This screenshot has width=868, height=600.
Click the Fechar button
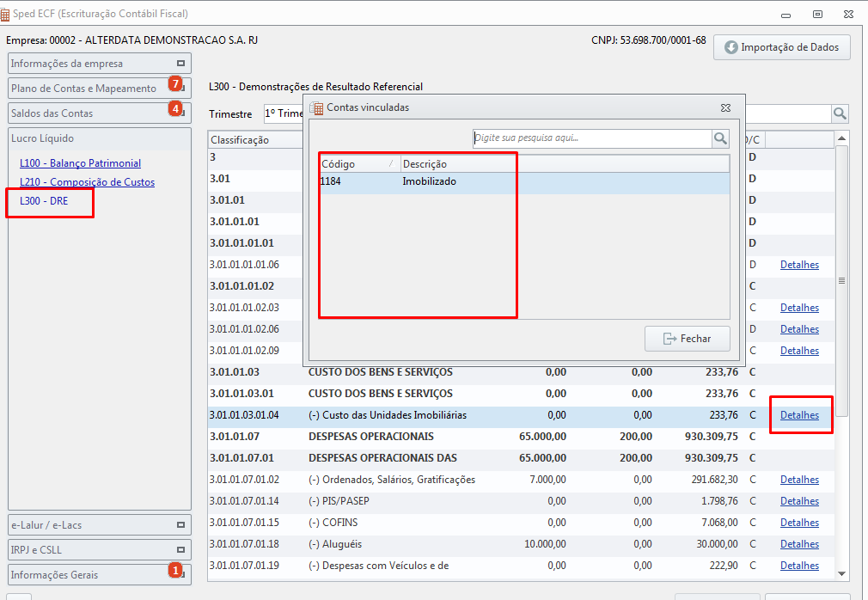click(687, 338)
